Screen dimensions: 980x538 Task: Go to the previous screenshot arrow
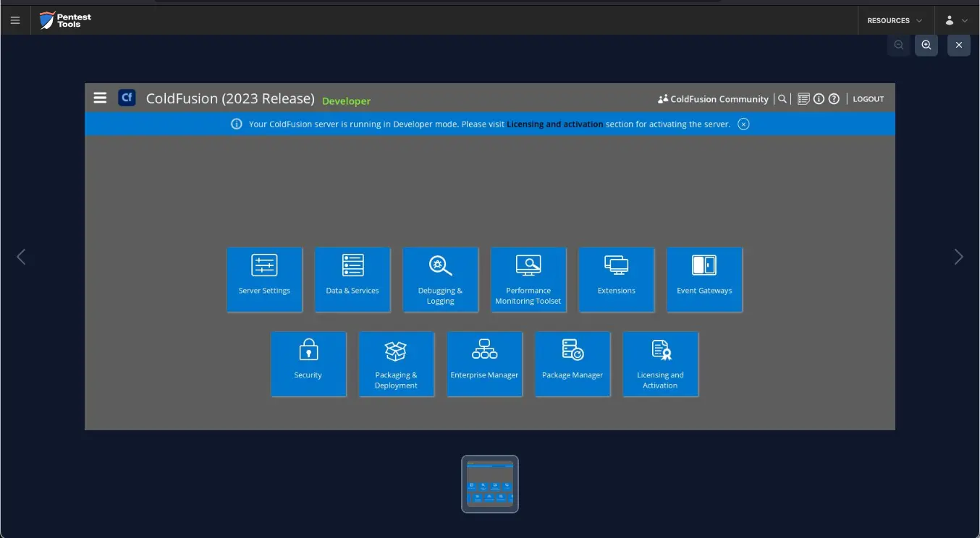click(21, 257)
